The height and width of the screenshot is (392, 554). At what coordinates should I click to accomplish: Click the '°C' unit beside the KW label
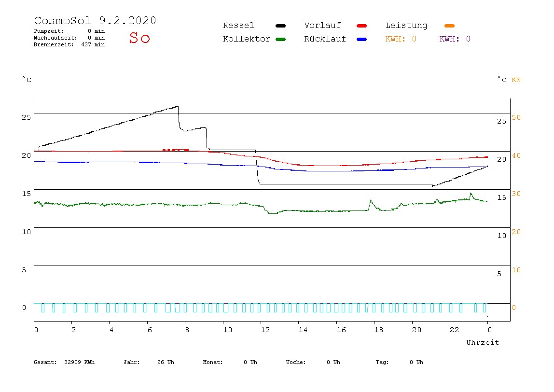click(x=502, y=80)
